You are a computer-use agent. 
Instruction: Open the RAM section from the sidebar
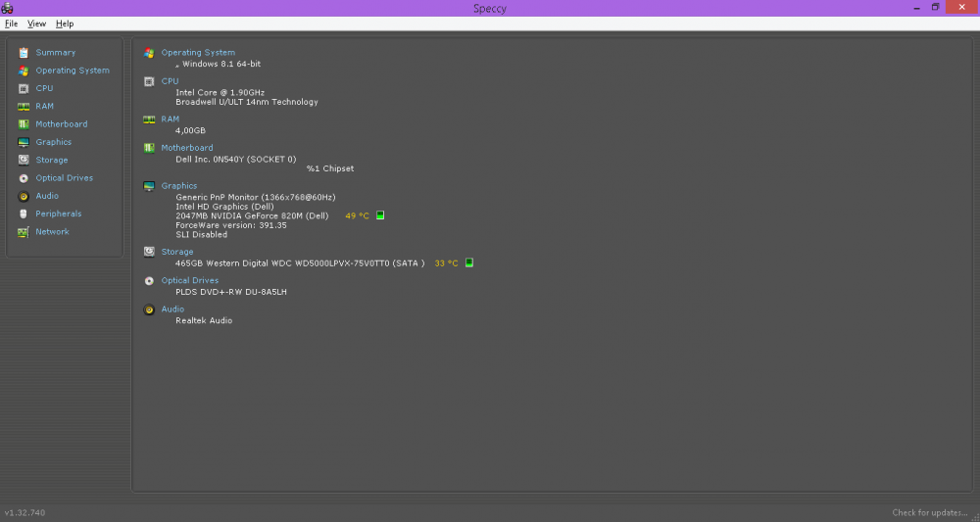pyautogui.click(x=44, y=107)
